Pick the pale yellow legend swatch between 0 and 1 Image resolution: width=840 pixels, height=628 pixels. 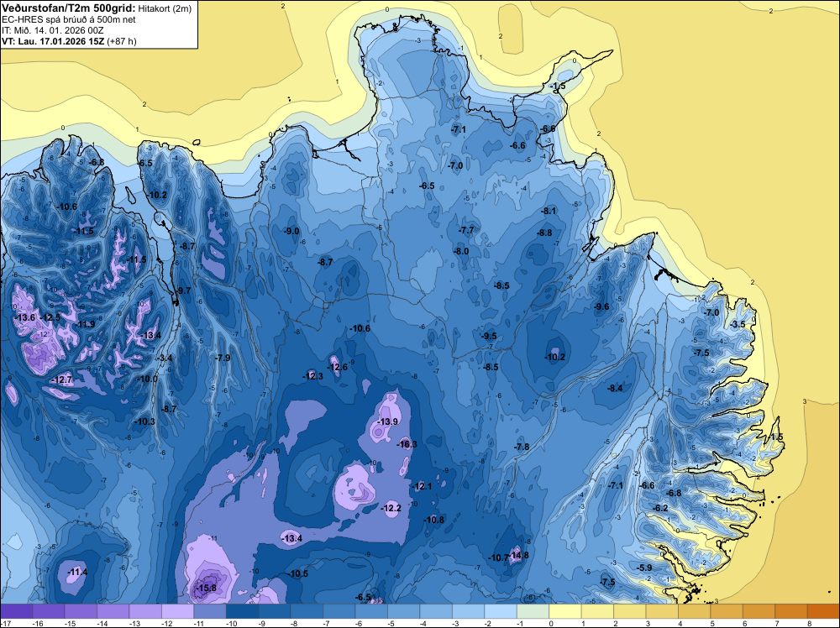(x=565, y=611)
